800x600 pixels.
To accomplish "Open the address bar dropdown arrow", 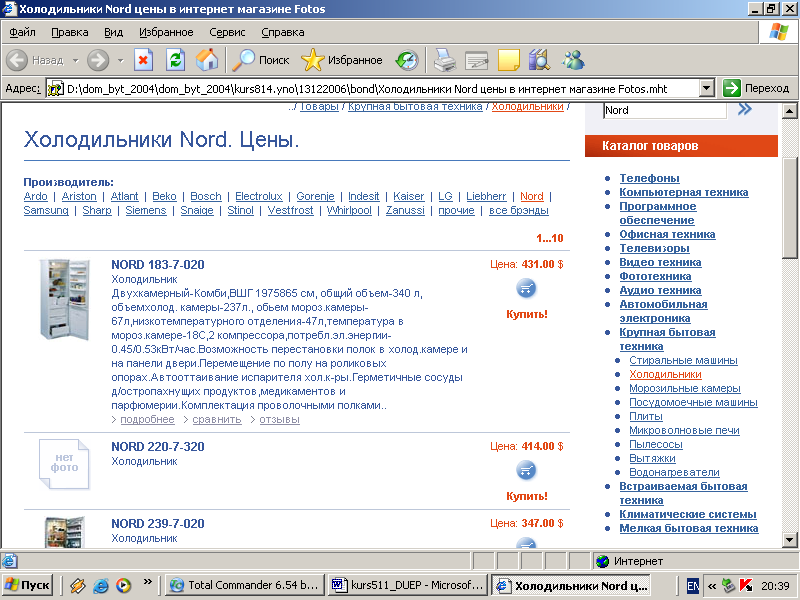I will [706, 88].
